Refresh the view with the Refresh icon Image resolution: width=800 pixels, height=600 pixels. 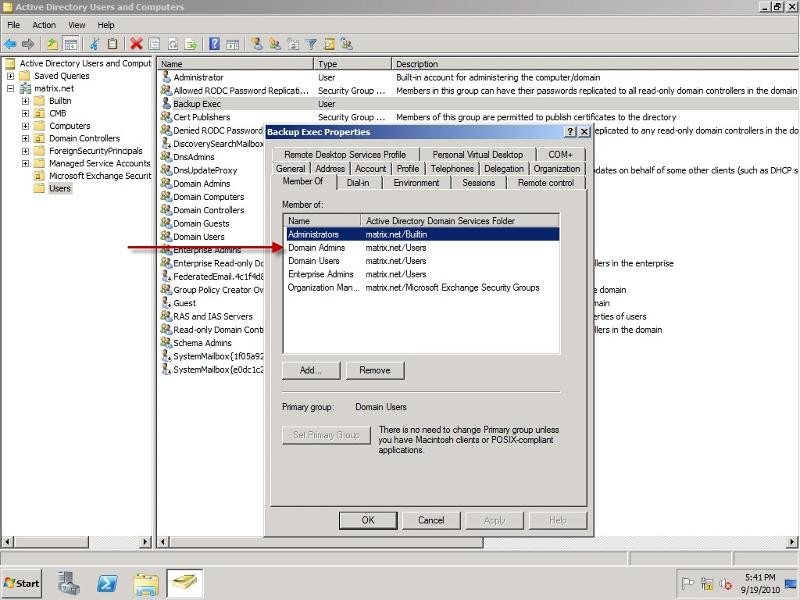172,44
